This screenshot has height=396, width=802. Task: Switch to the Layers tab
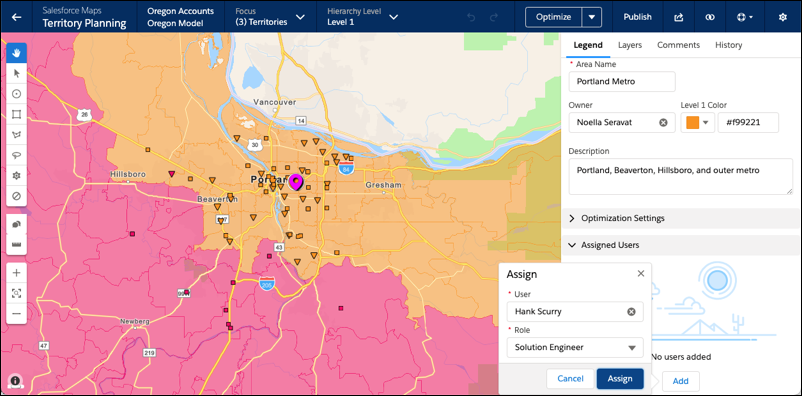point(630,45)
